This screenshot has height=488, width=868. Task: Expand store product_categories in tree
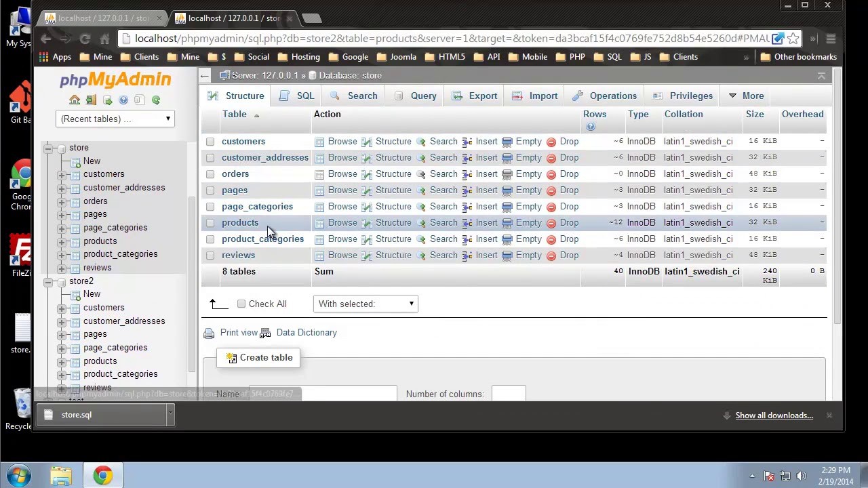[x=62, y=254]
